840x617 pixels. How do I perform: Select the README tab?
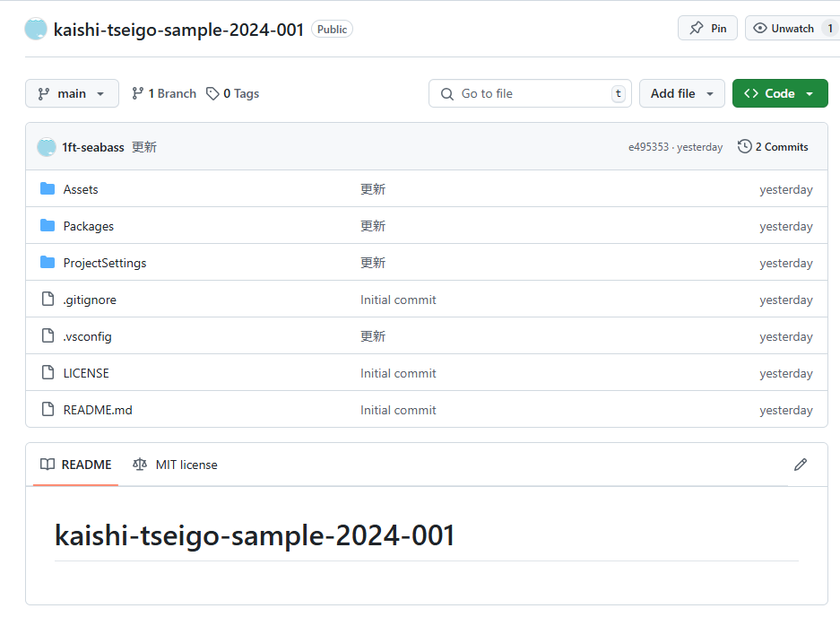[76, 465]
